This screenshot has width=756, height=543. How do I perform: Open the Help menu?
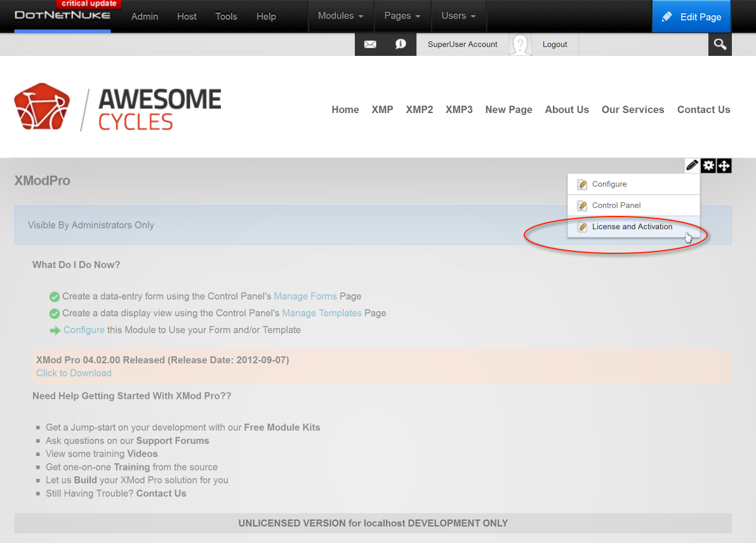click(x=266, y=17)
